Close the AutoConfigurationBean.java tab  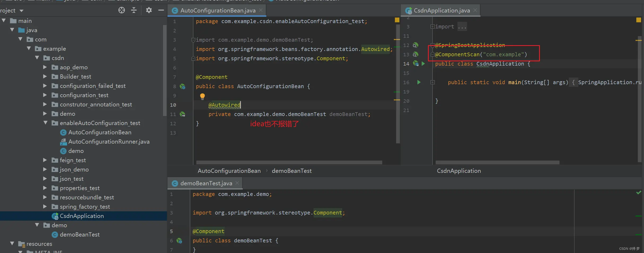tap(261, 10)
